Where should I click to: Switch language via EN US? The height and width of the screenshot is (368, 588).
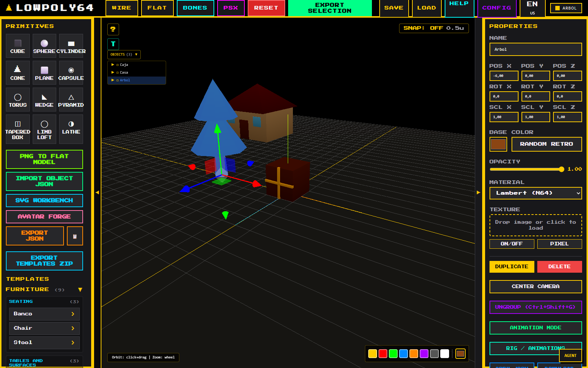(x=532, y=8)
